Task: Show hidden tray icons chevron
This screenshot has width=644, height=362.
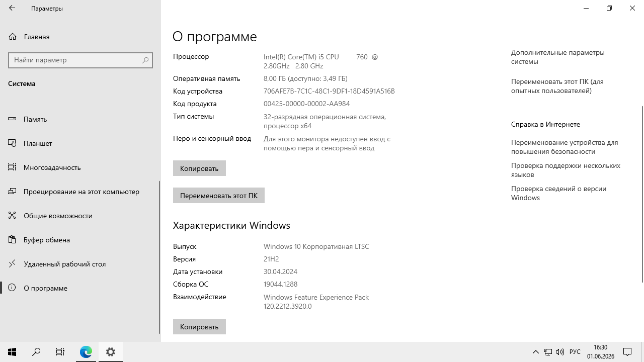Action: (x=536, y=352)
